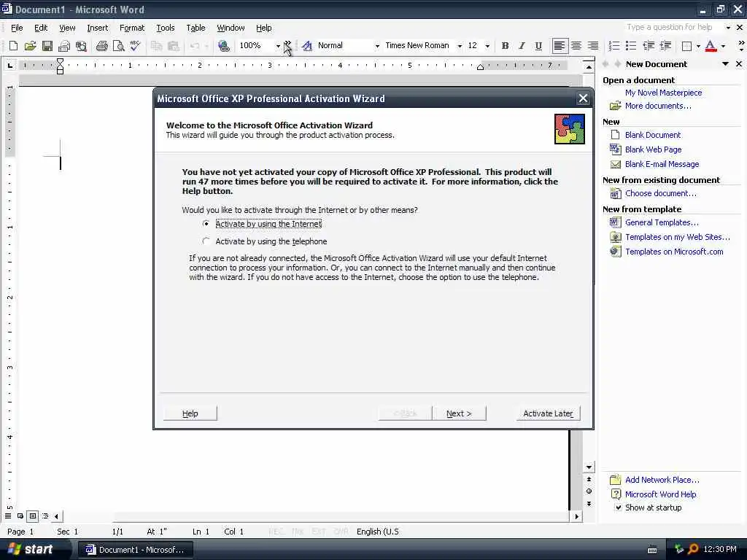This screenshot has height=560, width=747.
Task: Click More documents link
Action: 658,106
